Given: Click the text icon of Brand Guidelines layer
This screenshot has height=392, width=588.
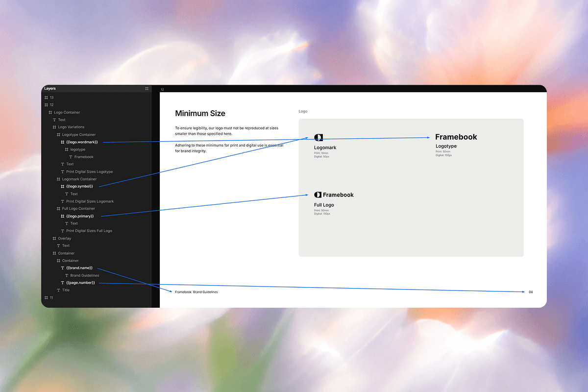Looking at the screenshot, I should pos(67,275).
